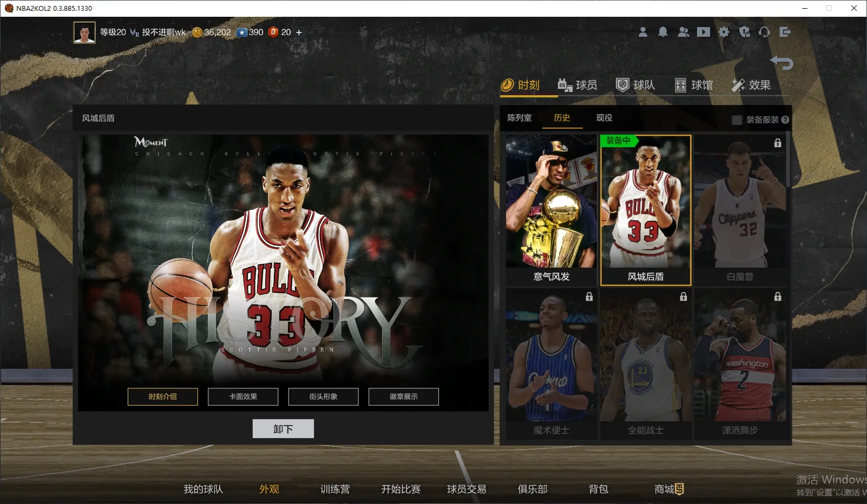Click the lock icon on 魔术便士 card
Viewport: 867px width, 504px height.
(589, 296)
